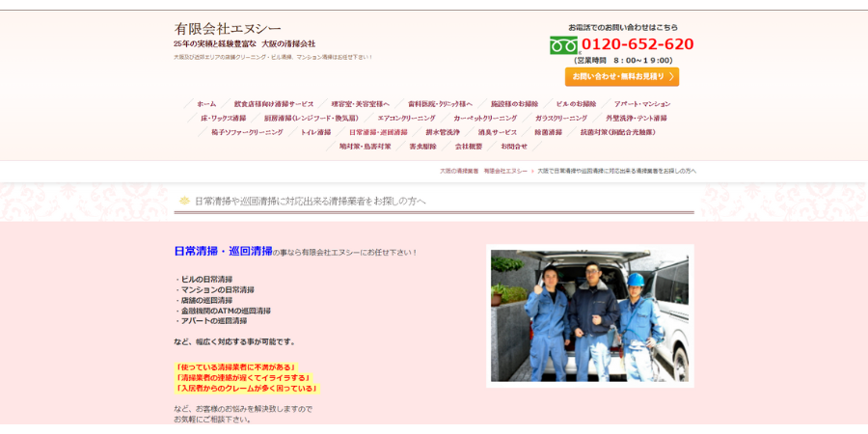The height and width of the screenshot is (434, 868).
Task: Click the green free-dial phone icon
Action: click(x=563, y=45)
